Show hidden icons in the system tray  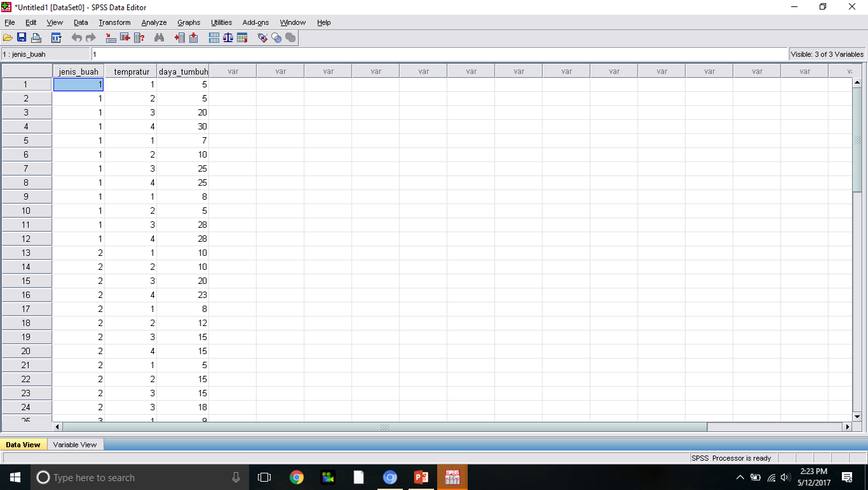pos(740,477)
